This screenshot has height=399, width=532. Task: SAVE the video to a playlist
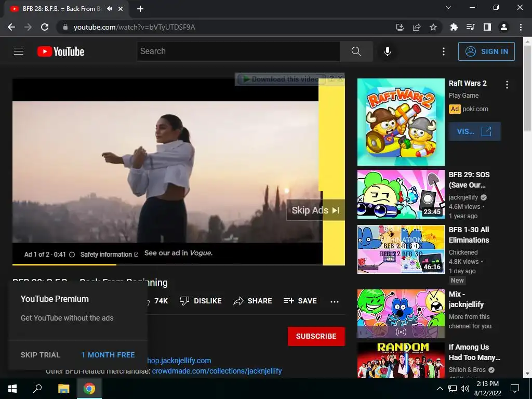click(300, 301)
